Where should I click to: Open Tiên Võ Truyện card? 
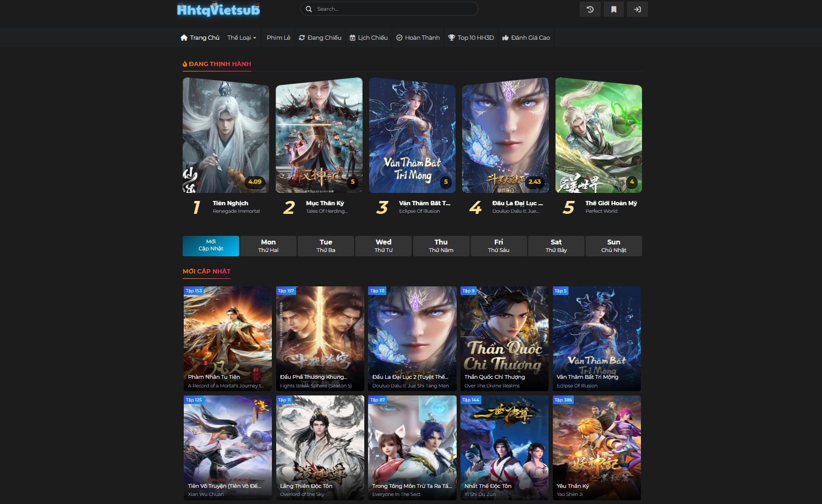click(x=228, y=448)
